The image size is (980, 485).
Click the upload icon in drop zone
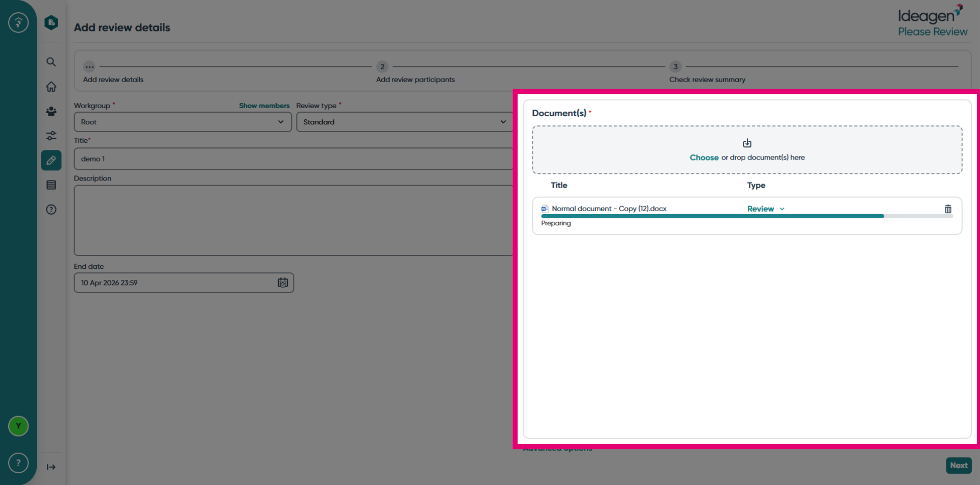pos(747,143)
